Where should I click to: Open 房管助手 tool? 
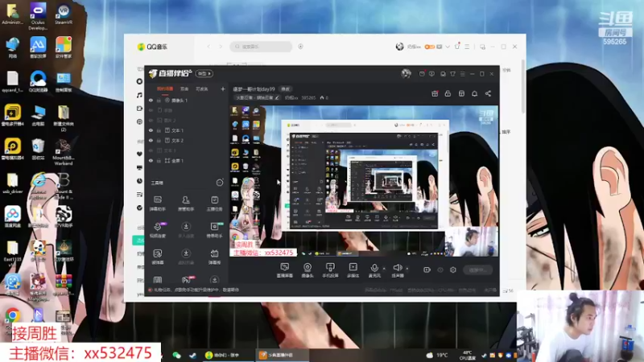[186, 204]
